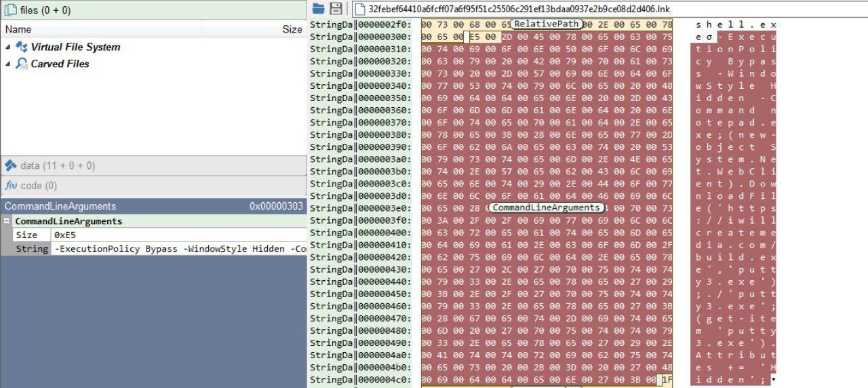Click the address 000000300
The width and height of the screenshot is (868, 388).
[x=384, y=37]
